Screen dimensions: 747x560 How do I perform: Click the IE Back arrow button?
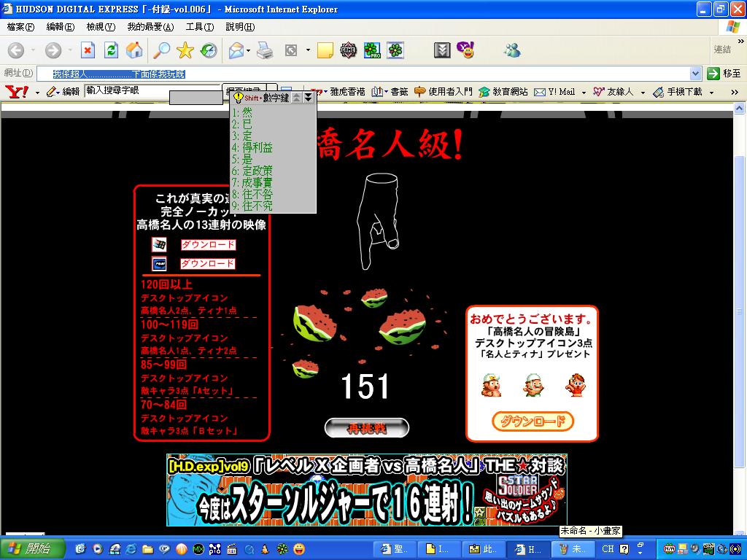pos(15,50)
